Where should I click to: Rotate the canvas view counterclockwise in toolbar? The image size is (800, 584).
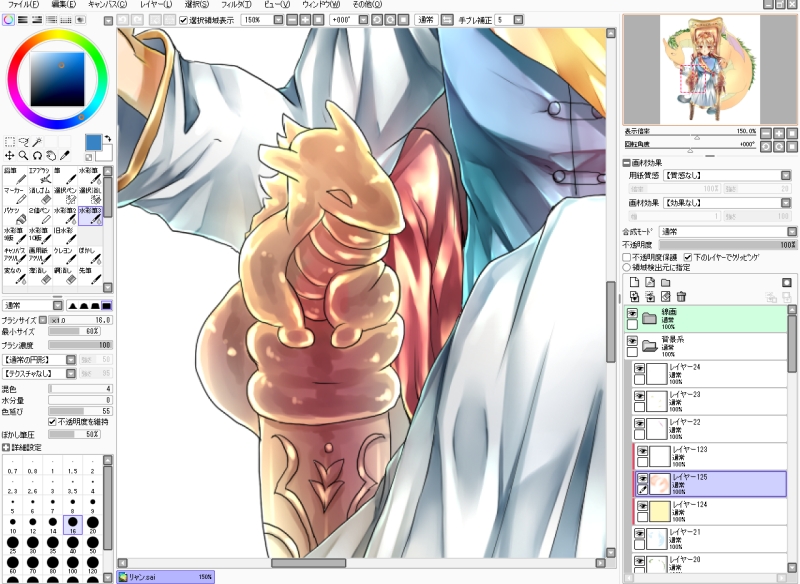377,20
